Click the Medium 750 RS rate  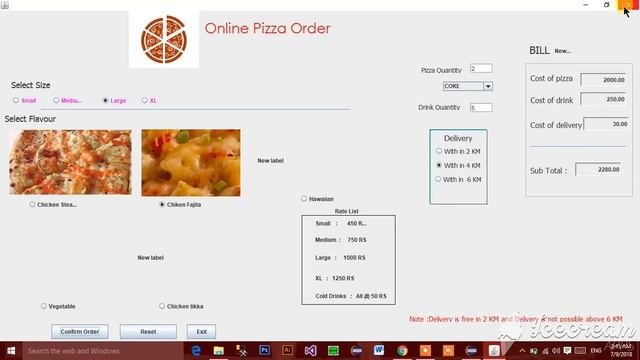tap(340, 240)
